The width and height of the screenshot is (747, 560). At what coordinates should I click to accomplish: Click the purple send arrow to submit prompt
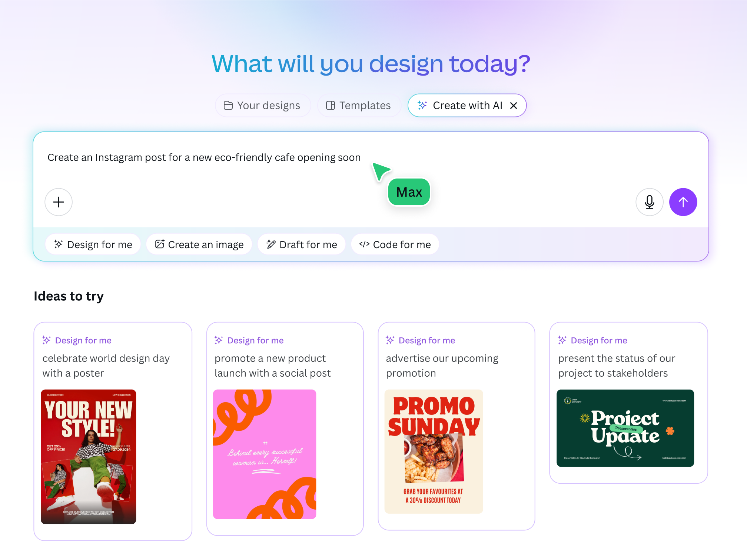(683, 202)
